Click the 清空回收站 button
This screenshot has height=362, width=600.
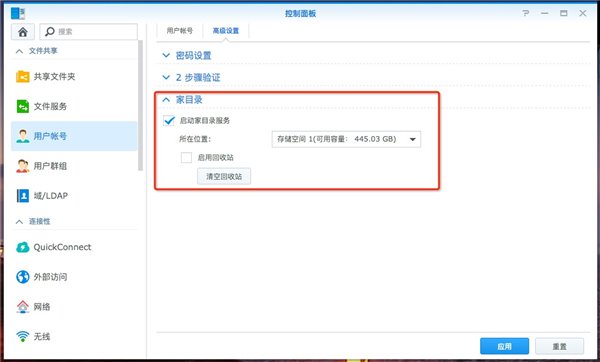[x=224, y=176]
